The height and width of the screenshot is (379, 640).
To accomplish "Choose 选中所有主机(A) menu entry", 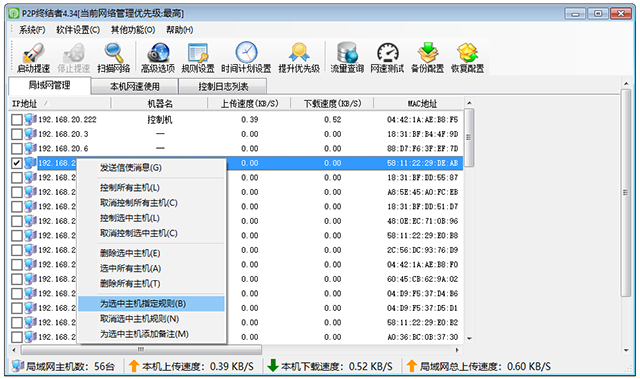I will coord(151,268).
